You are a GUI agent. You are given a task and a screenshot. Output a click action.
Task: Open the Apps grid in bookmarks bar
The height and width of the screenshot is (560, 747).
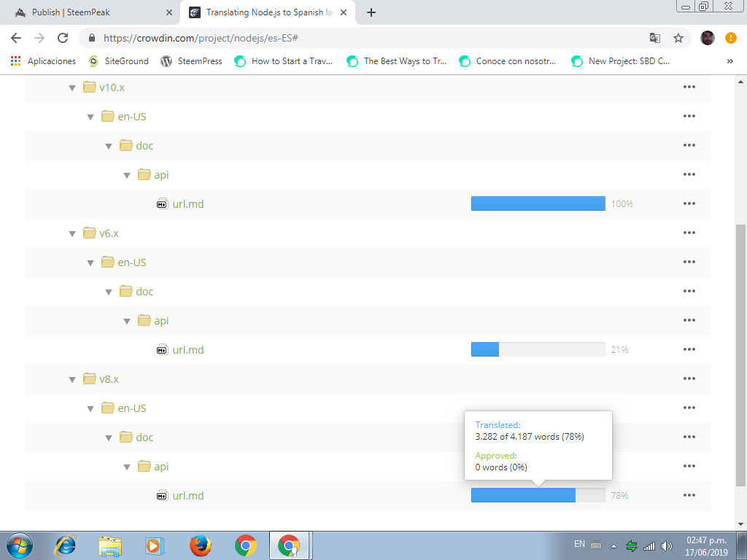pyautogui.click(x=16, y=61)
